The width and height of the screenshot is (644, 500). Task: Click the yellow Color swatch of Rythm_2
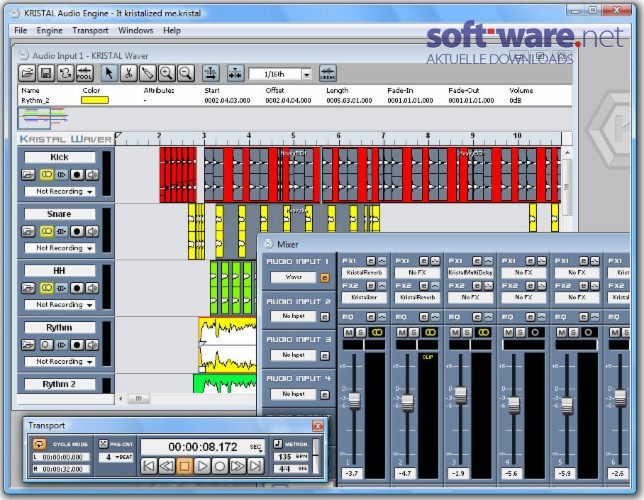pyautogui.click(x=95, y=100)
